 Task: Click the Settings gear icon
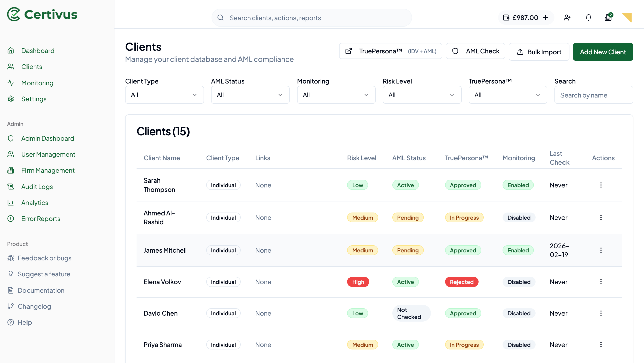tap(11, 99)
